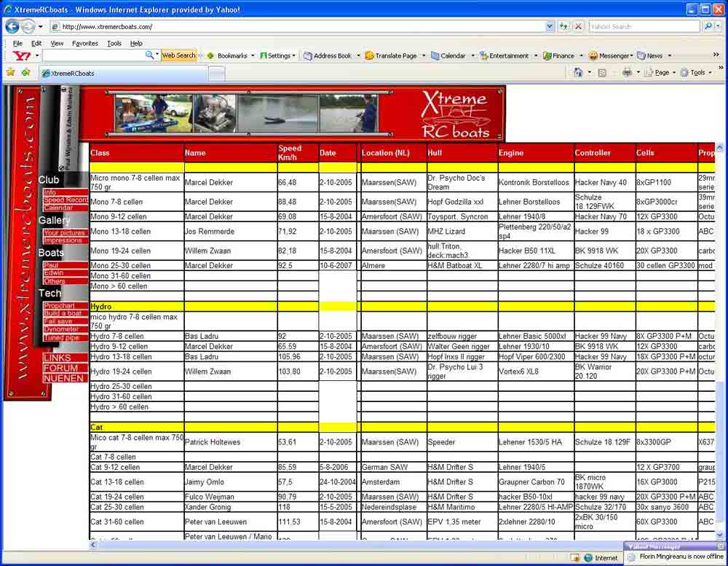Click the Yahoo! logo on toolbar
Viewport: 728px width, 566px height.
point(21,56)
